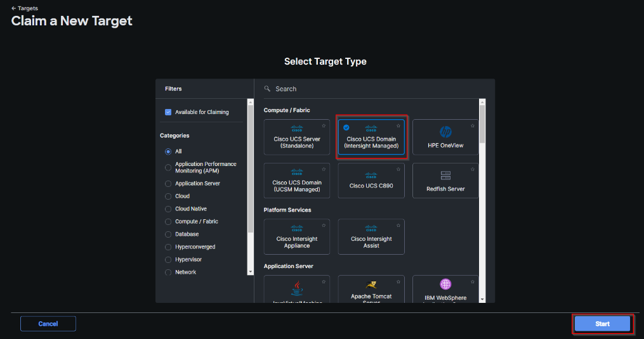The height and width of the screenshot is (339, 644).
Task: Select the Cisco UCS C890 card
Action: [371, 181]
